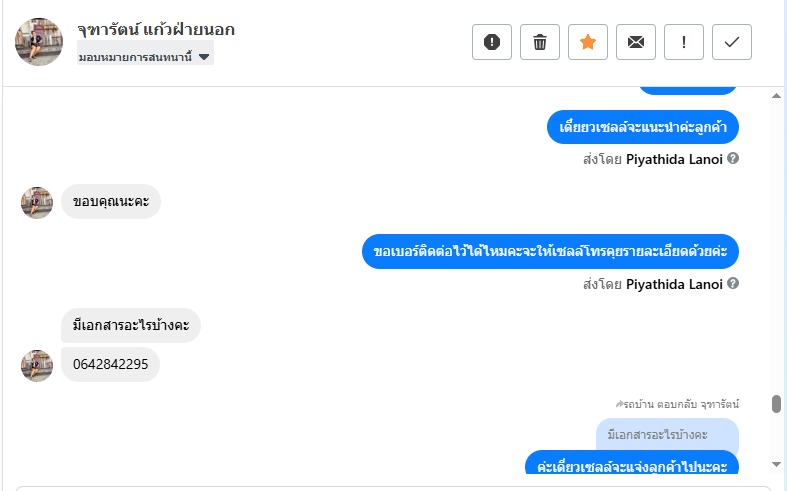The width and height of the screenshot is (787, 491).
Task: Mark the conversation as done with checkmark
Action: coord(732,42)
